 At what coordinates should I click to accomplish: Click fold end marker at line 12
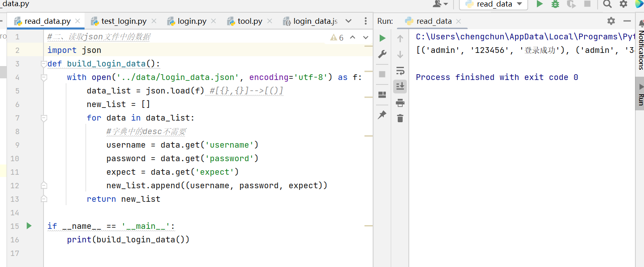coord(44,185)
